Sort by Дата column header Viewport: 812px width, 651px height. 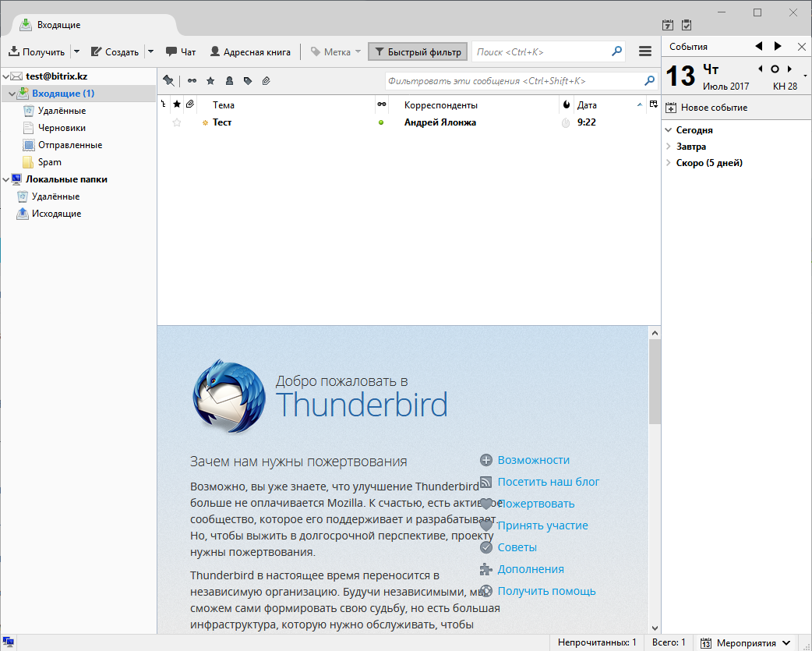[610, 105]
